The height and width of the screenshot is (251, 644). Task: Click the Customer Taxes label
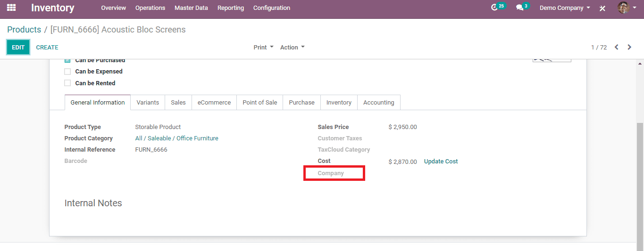[340, 138]
